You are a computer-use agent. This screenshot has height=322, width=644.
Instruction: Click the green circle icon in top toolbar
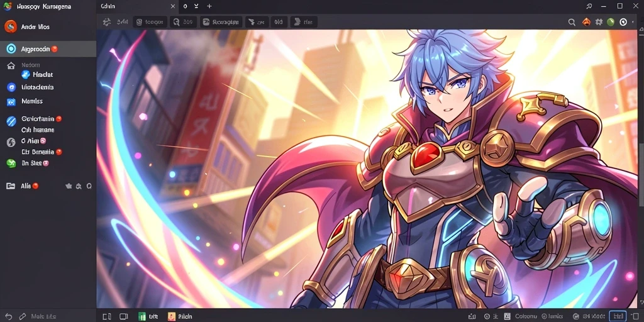pyautogui.click(x=611, y=22)
